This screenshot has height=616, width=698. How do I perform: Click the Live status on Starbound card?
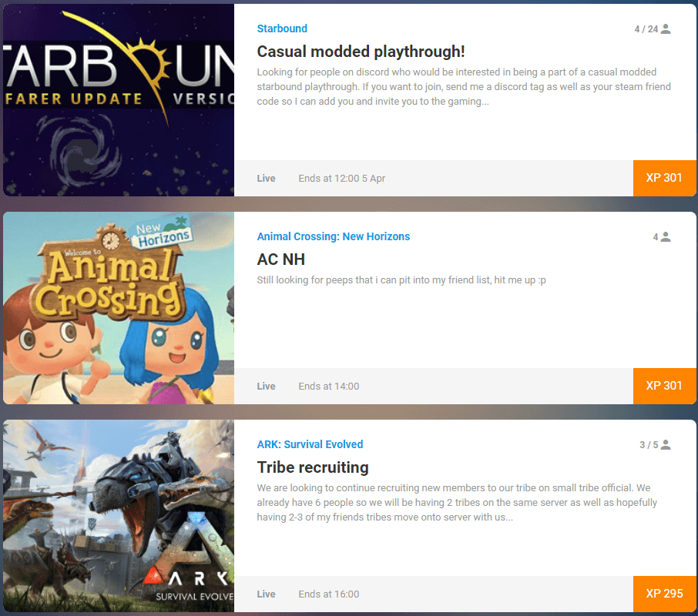(266, 179)
